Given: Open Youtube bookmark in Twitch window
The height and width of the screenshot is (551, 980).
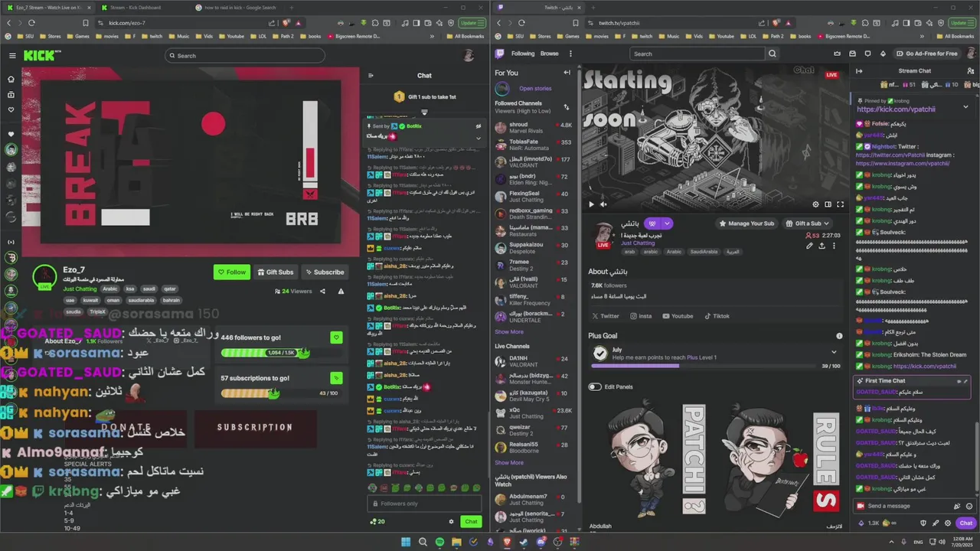Looking at the screenshot, I should [721, 36].
